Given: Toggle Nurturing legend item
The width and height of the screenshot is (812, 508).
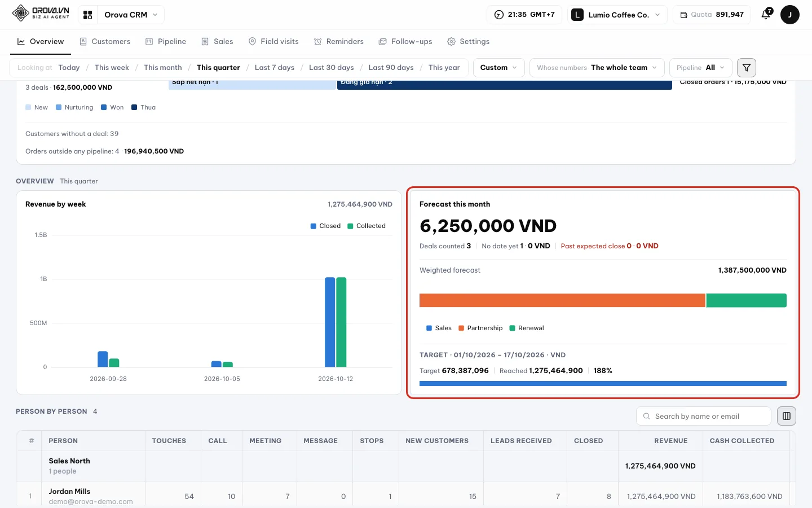Looking at the screenshot, I should [74, 107].
